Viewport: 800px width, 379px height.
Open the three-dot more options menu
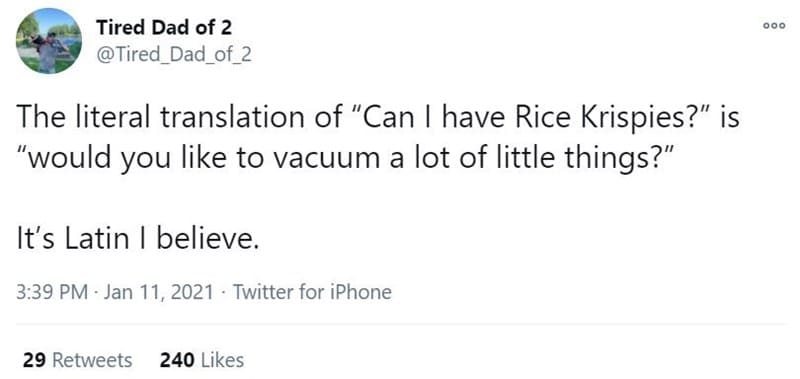(774, 26)
